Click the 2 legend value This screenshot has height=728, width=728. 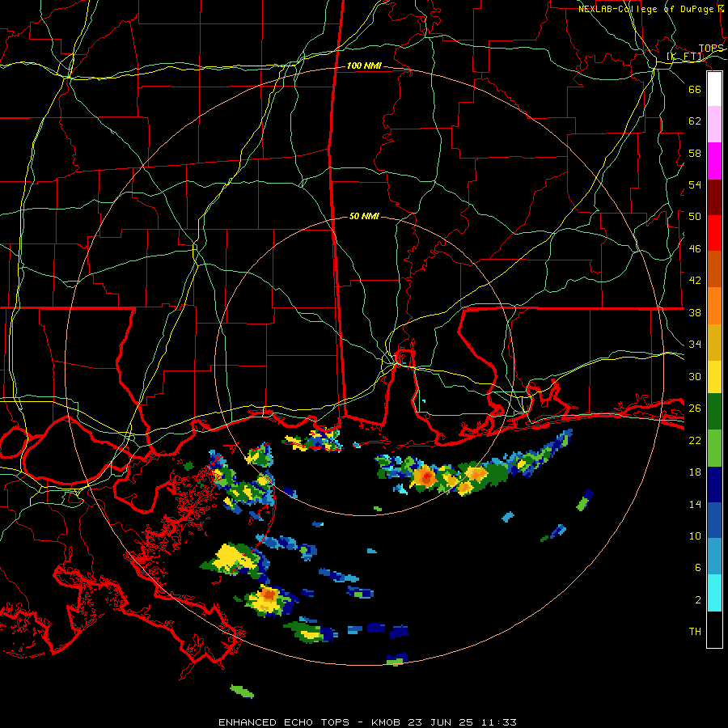(698, 600)
